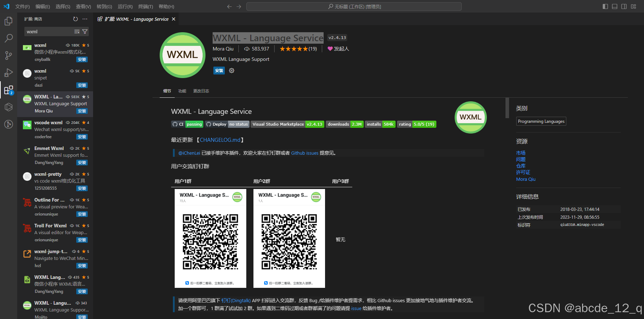Open the Explorer view in activity bar
The height and width of the screenshot is (319, 644).
pos(9,21)
